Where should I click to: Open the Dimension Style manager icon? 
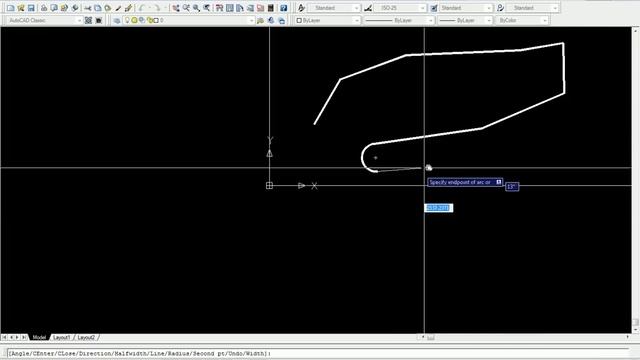368,8
